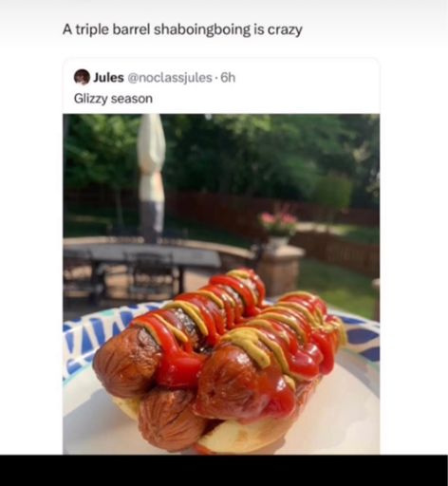Open the Jules display name link

point(108,77)
